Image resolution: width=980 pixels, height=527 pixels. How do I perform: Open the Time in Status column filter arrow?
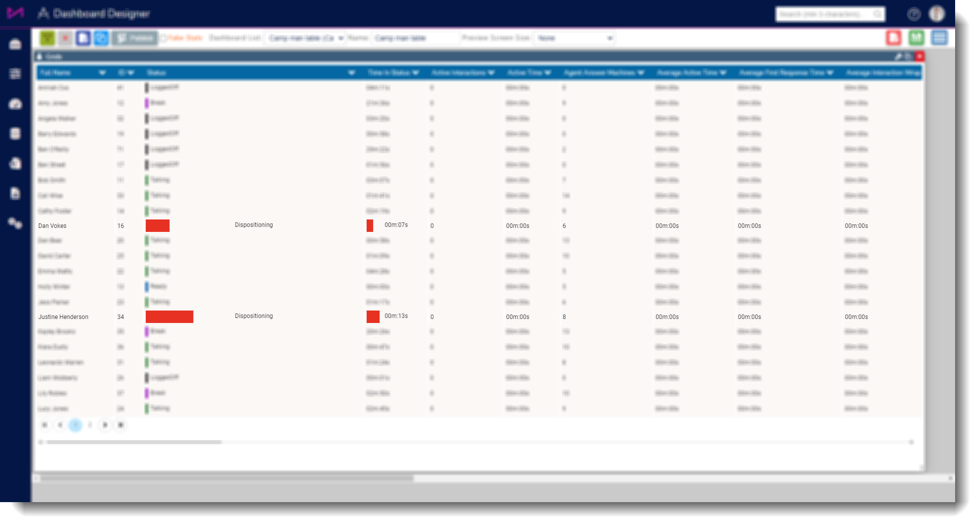[415, 73]
